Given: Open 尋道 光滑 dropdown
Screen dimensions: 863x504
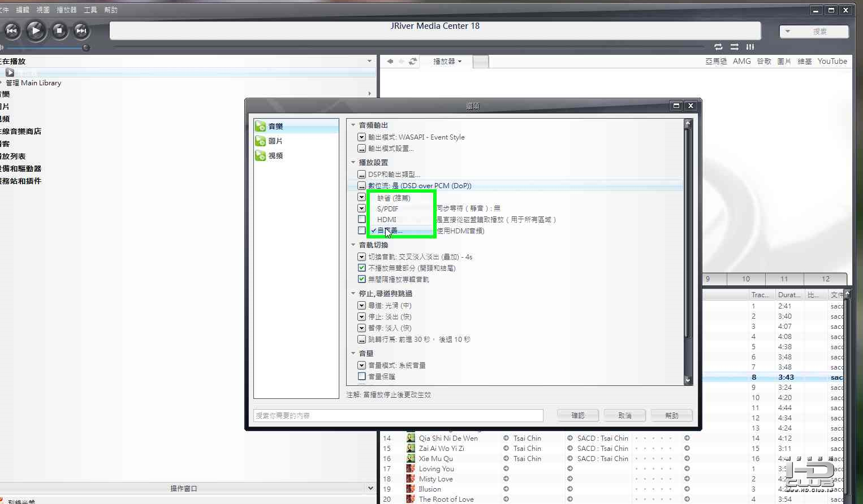Looking at the screenshot, I should click(x=361, y=306).
